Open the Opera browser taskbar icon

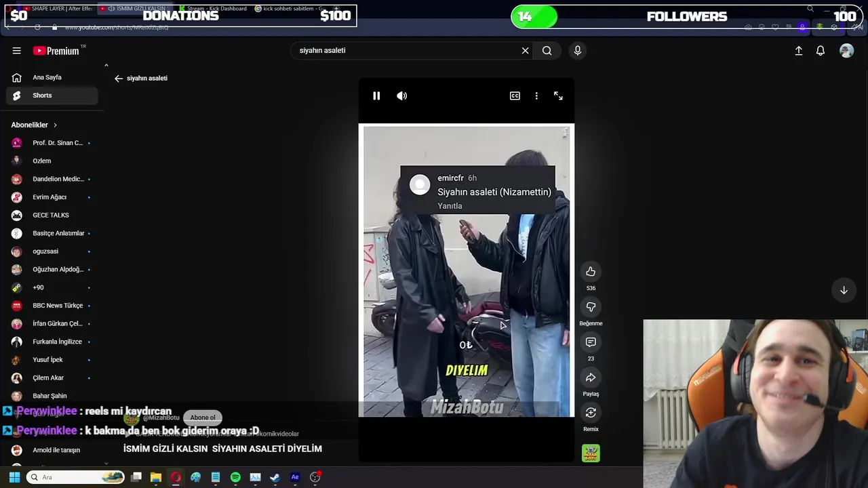pyautogui.click(x=176, y=477)
